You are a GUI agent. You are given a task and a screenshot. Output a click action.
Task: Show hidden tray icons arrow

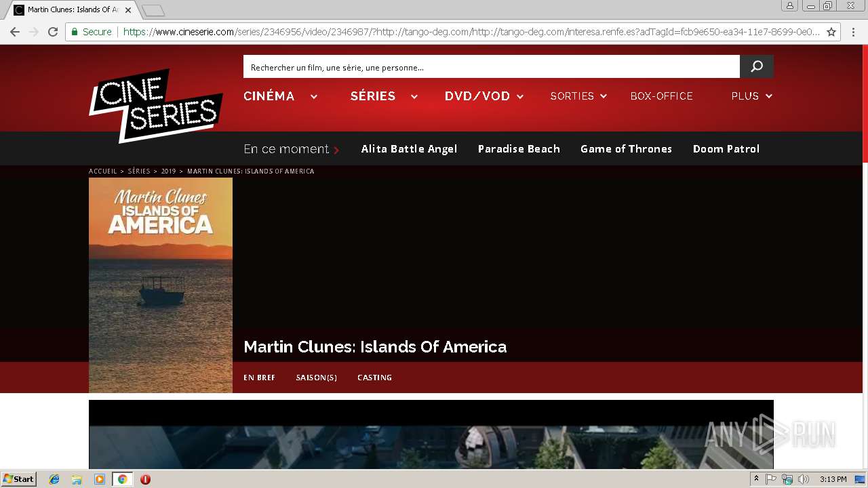point(756,479)
